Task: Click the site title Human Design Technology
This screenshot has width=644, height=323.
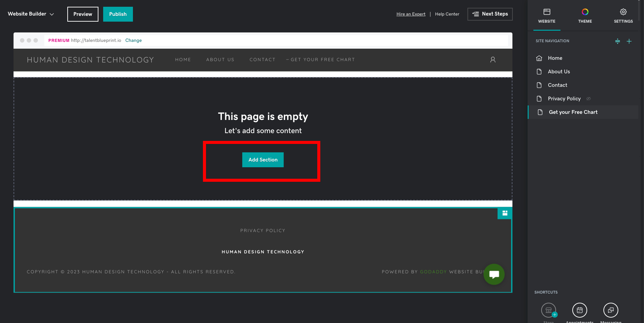Action: click(x=90, y=60)
